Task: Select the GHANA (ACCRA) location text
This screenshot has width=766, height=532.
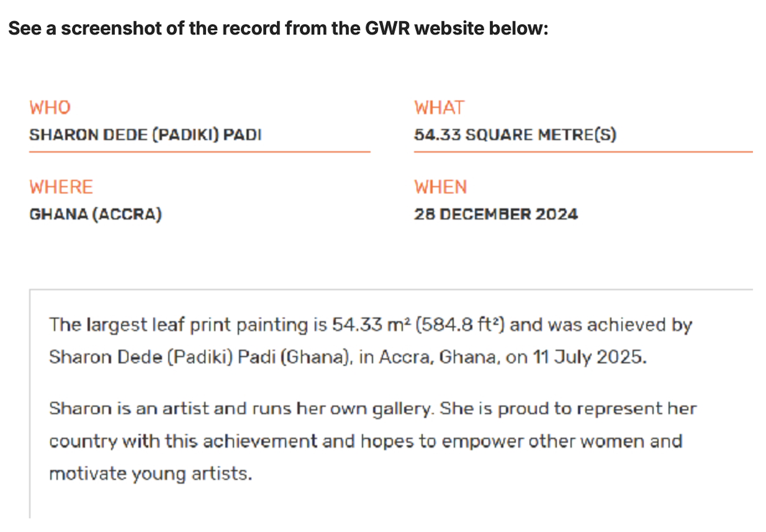Action: click(96, 214)
